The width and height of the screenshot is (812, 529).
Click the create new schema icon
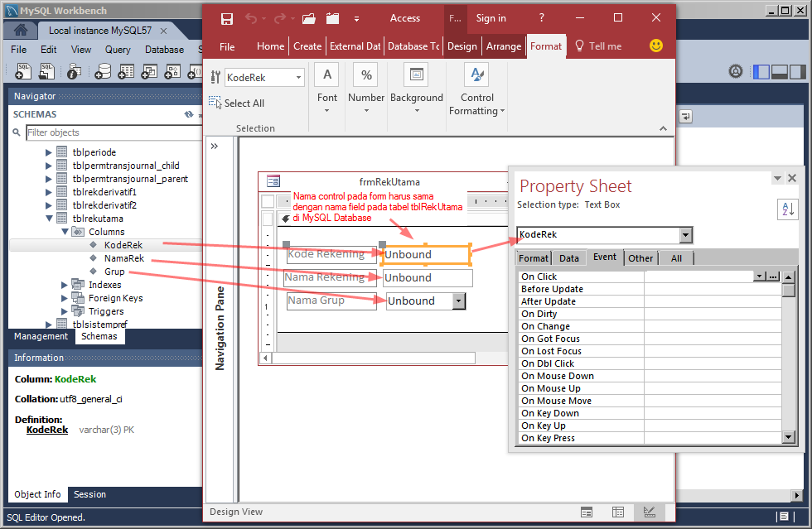(103, 72)
